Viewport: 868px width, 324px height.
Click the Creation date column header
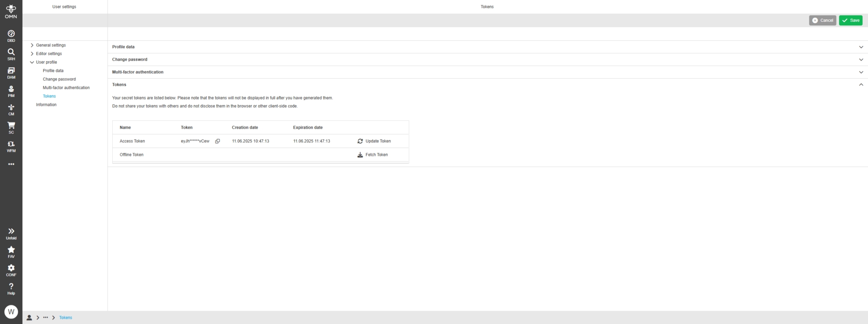point(245,128)
